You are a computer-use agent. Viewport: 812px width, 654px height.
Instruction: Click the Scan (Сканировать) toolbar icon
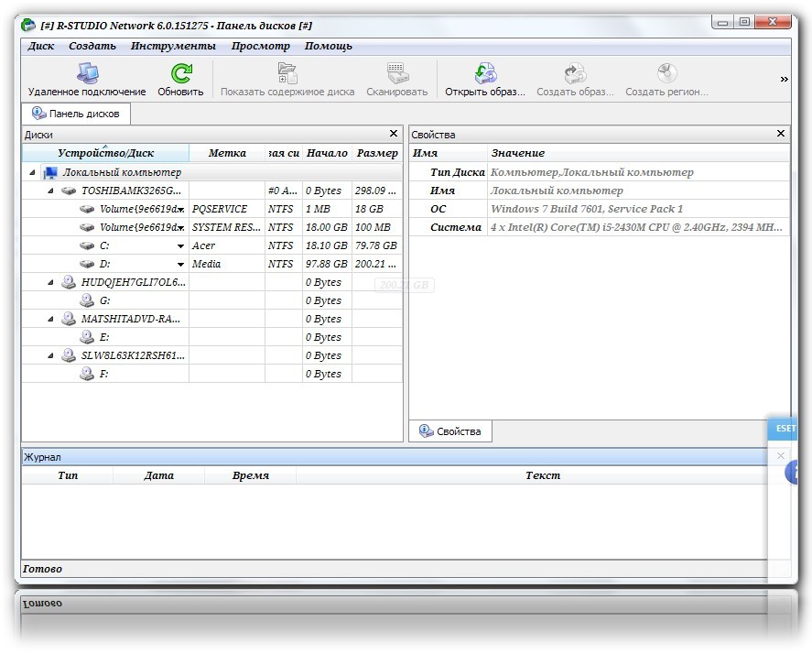[396, 74]
